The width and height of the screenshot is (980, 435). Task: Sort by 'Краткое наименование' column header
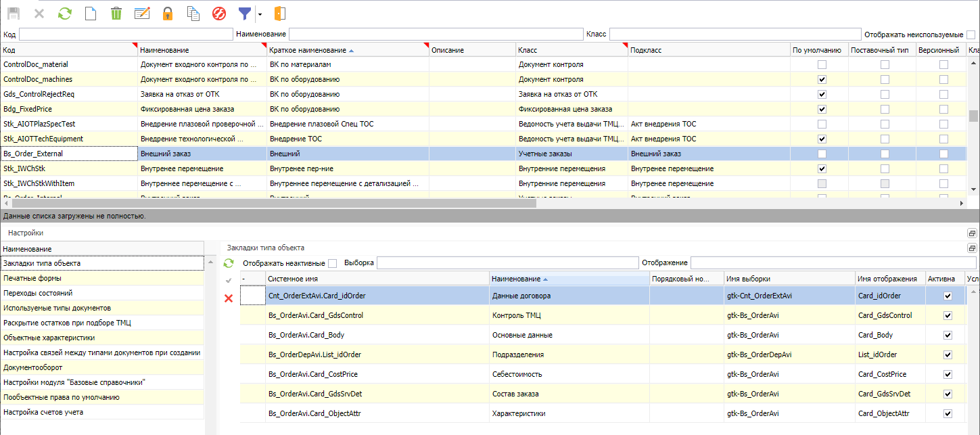coord(308,50)
